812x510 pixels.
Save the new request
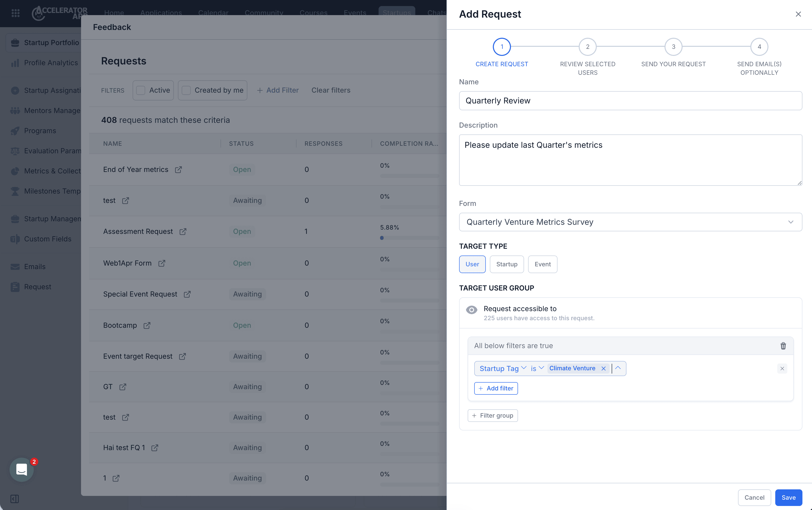(x=788, y=497)
